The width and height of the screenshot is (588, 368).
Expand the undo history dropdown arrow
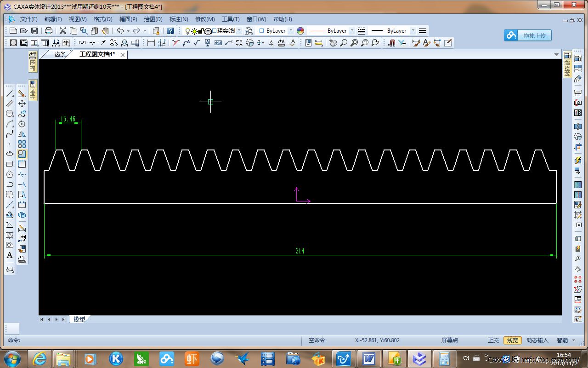128,31
